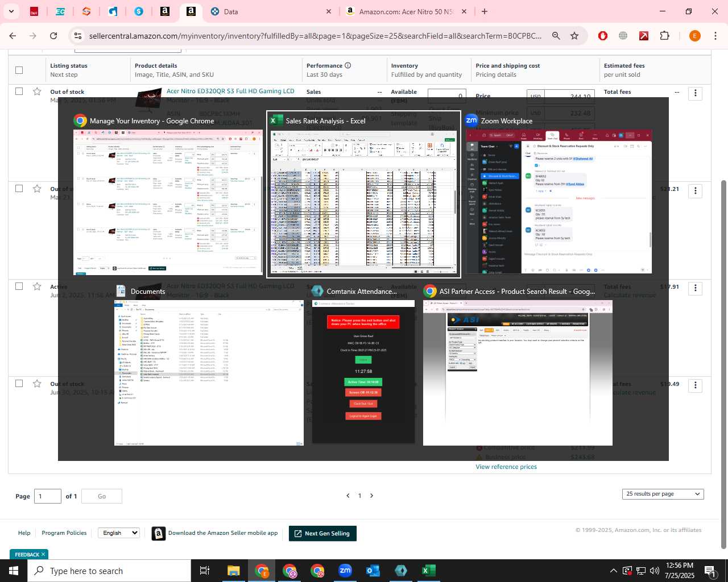
Task: Open actions menu for $17.91 fee row
Action: pyautogui.click(x=695, y=289)
